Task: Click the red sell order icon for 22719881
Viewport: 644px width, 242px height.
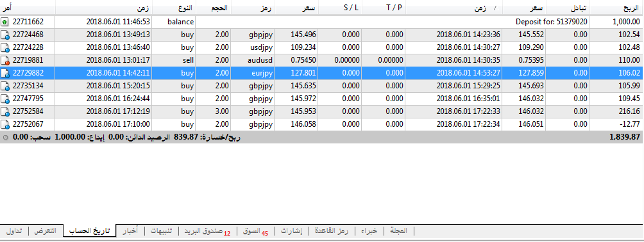Action: [5, 60]
